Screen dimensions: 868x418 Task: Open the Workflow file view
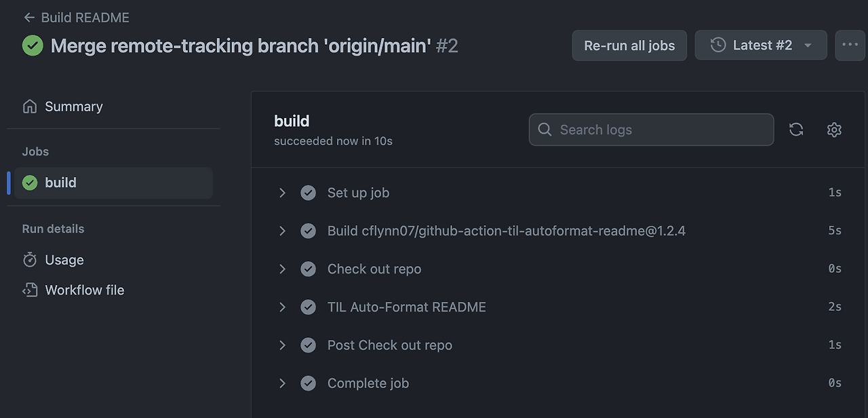[84, 290]
